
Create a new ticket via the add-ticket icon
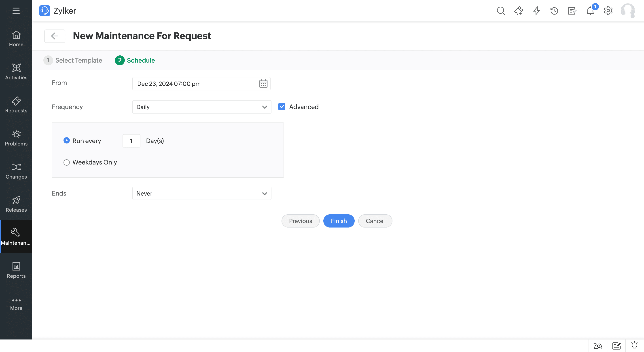point(519,11)
